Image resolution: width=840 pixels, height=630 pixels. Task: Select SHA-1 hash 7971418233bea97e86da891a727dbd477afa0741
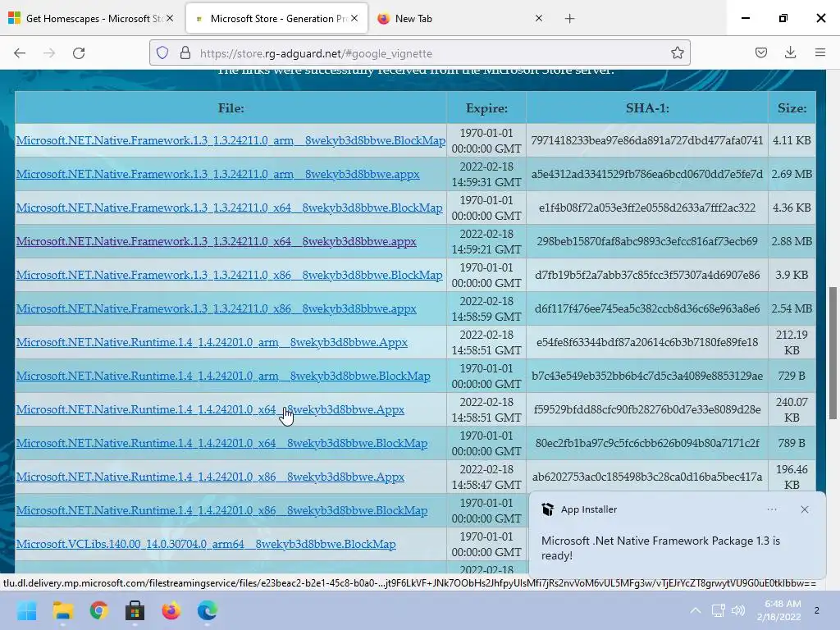point(647,140)
